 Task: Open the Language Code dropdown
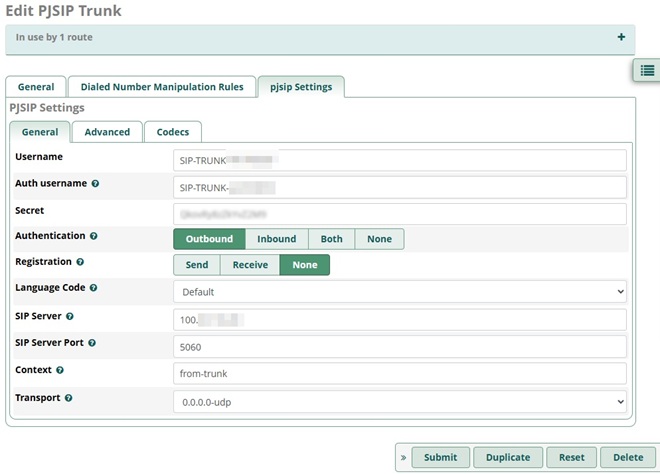[x=399, y=292]
